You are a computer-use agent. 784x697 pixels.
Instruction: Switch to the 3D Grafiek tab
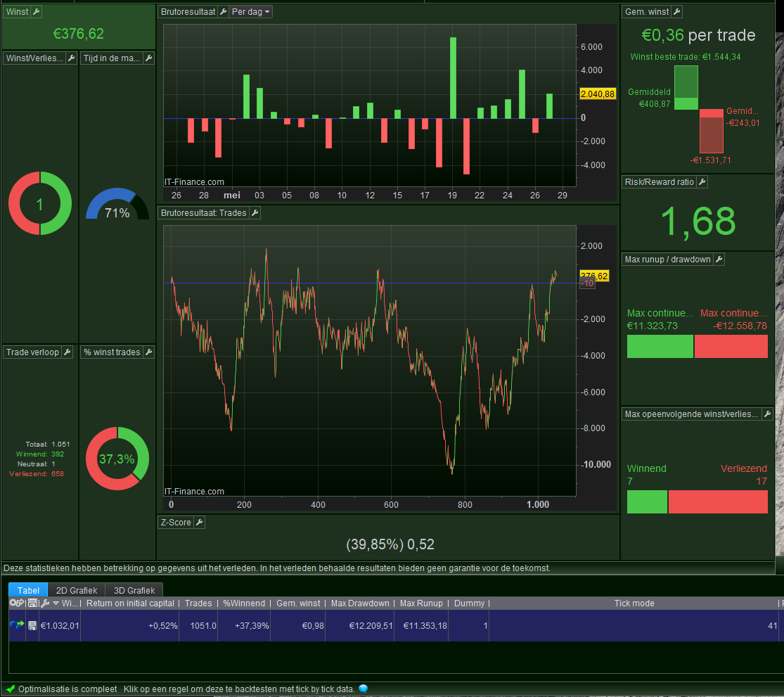(134, 590)
